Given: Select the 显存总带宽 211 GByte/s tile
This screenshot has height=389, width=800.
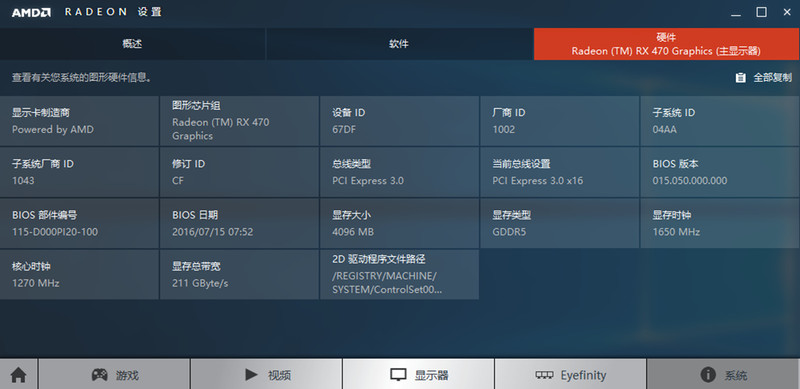Looking at the screenshot, I should [x=239, y=274].
